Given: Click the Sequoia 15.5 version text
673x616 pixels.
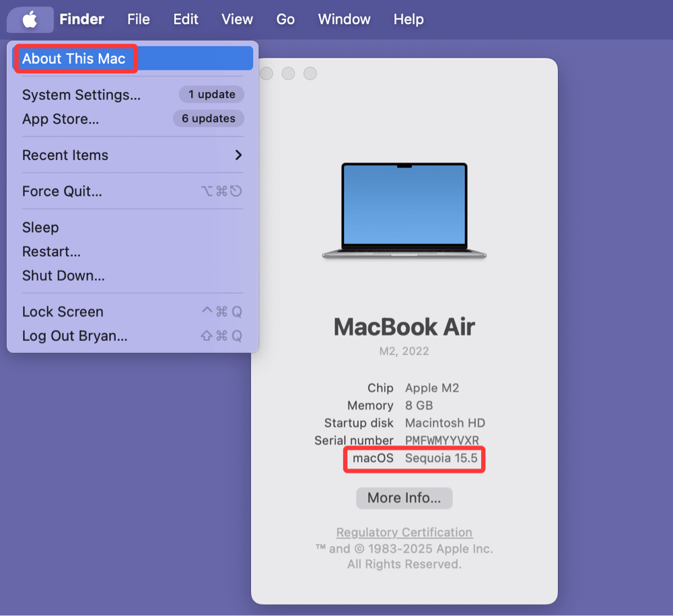Looking at the screenshot, I should point(441,458).
